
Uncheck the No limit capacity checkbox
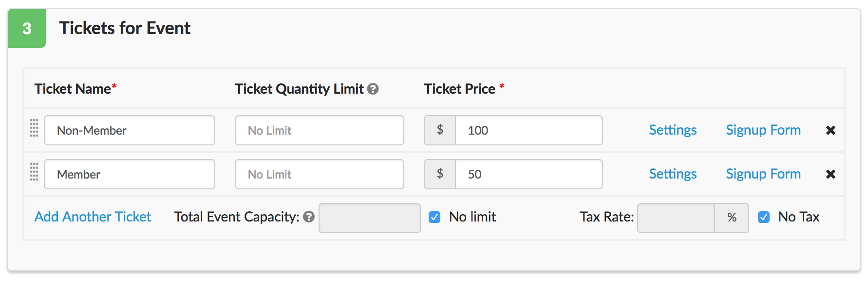(x=434, y=217)
